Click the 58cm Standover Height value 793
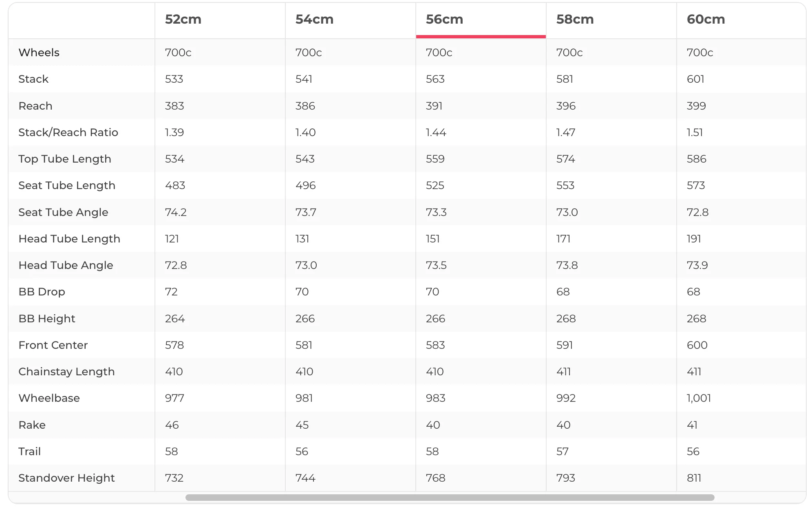Image resolution: width=812 pixels, height=511 pixels. (566, 478)
